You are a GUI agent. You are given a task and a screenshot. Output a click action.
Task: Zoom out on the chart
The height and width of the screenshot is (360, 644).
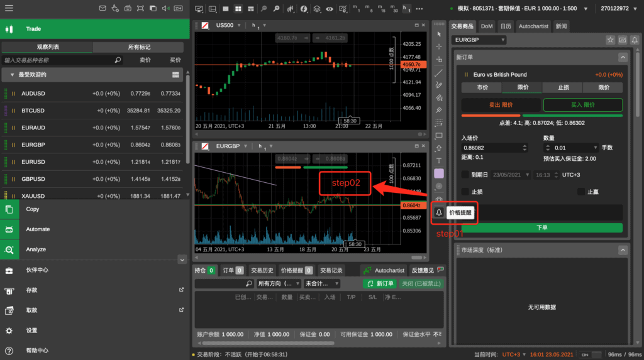264,9
